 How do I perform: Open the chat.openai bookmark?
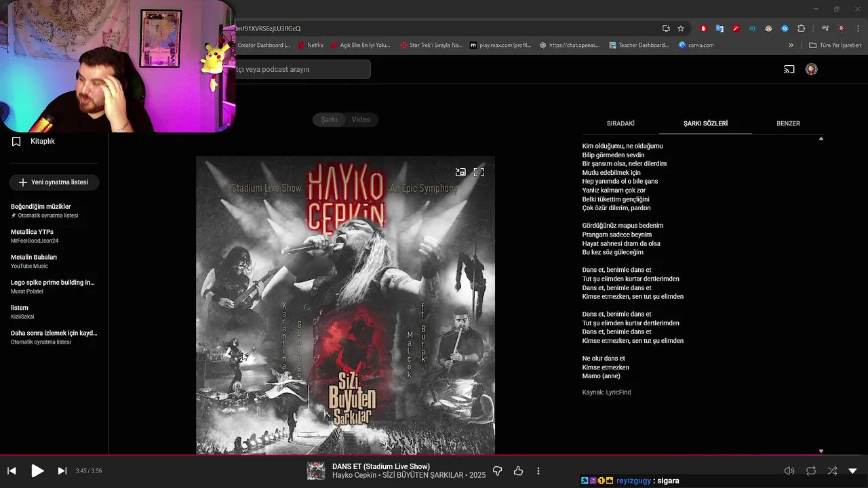pos(570,45)
